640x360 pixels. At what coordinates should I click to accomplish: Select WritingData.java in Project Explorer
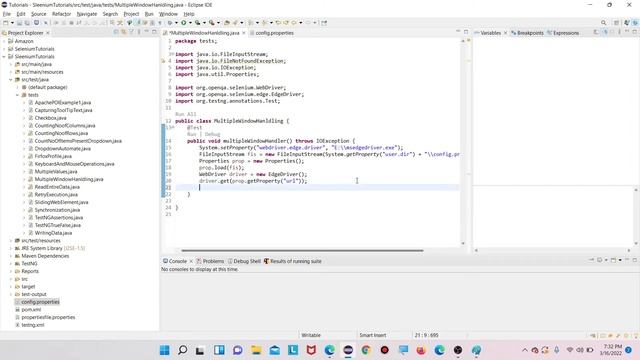pos(53,233)
